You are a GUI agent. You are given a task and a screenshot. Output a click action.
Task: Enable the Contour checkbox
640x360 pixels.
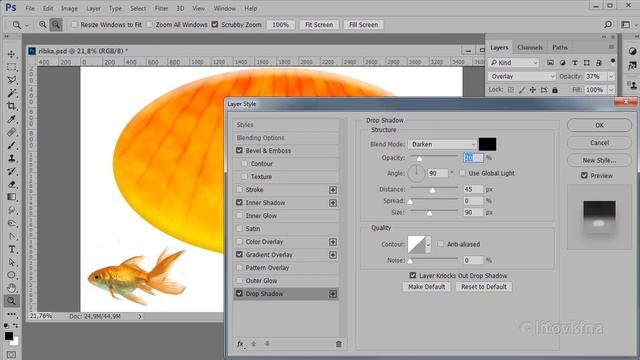[x=244, y=164]
